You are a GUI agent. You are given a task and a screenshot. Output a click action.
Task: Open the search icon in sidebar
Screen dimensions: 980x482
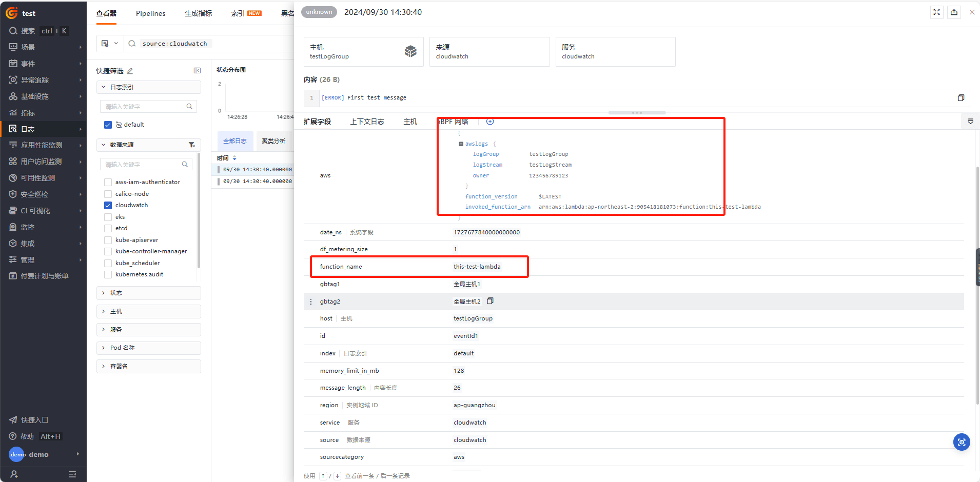13,31
